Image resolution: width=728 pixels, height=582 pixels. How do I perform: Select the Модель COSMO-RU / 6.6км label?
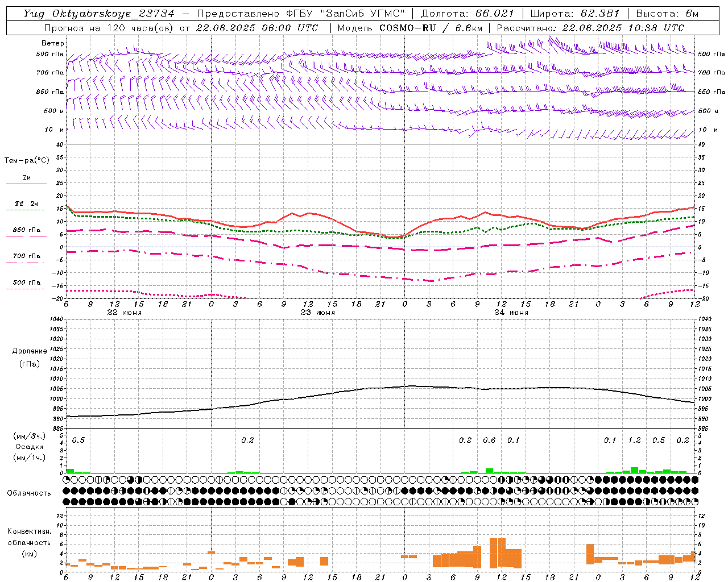click(410, 28)
